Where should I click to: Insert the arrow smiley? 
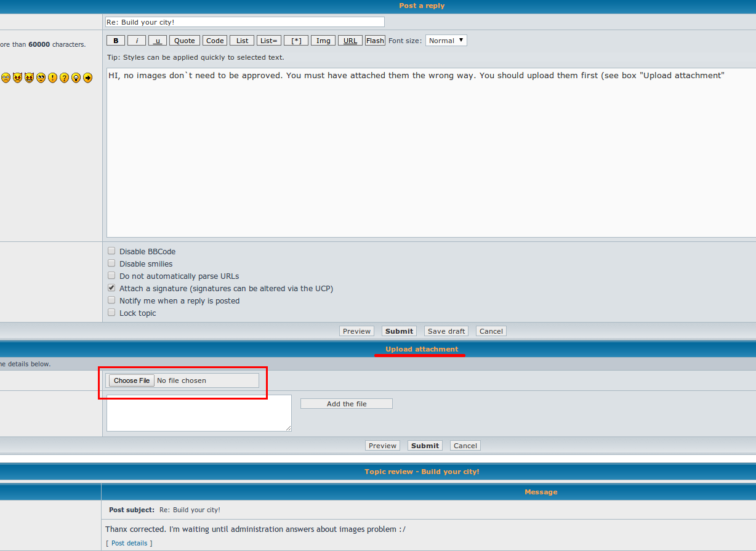(87, 78)
